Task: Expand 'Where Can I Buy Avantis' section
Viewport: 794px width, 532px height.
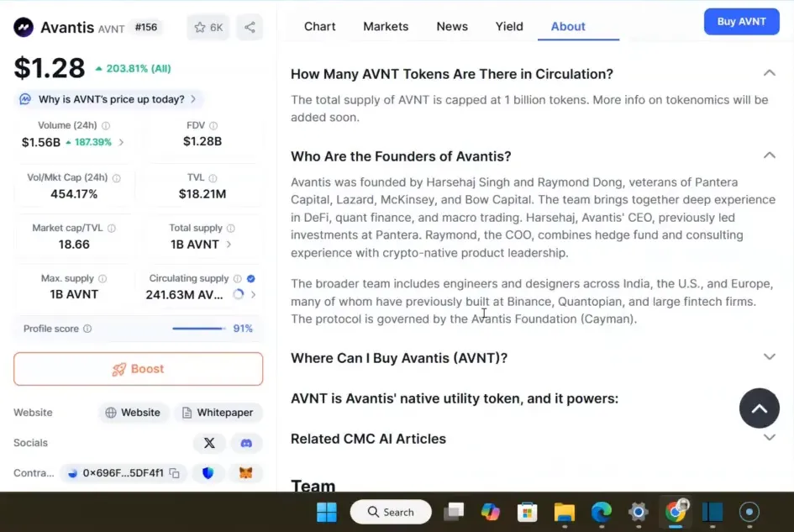Action: [x=769, y=357]
